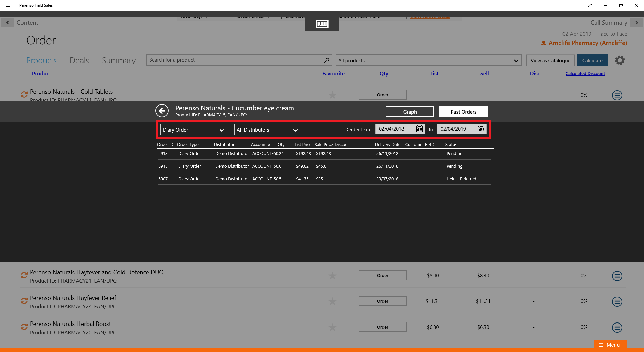Show the Past Orders view

coord(463,112)
